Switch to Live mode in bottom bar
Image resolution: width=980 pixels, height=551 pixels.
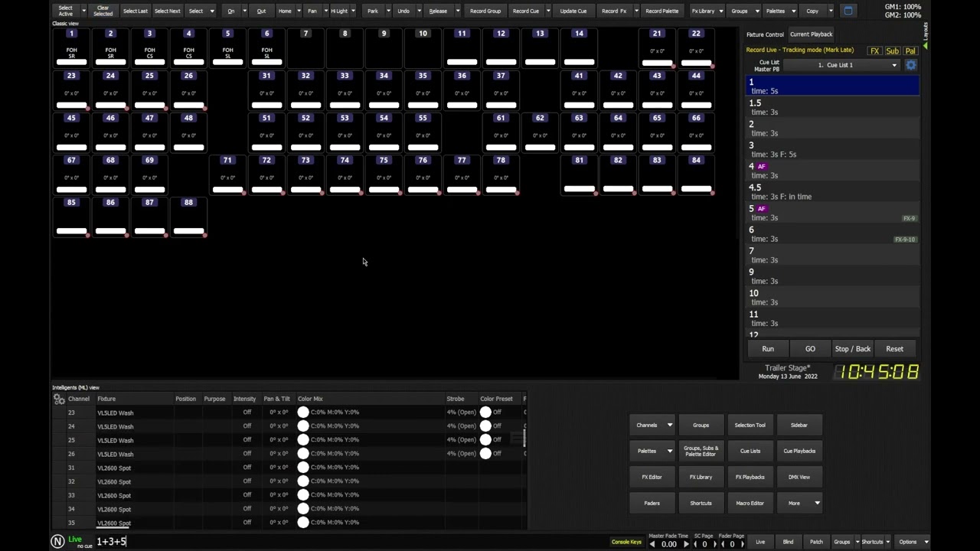760,542
